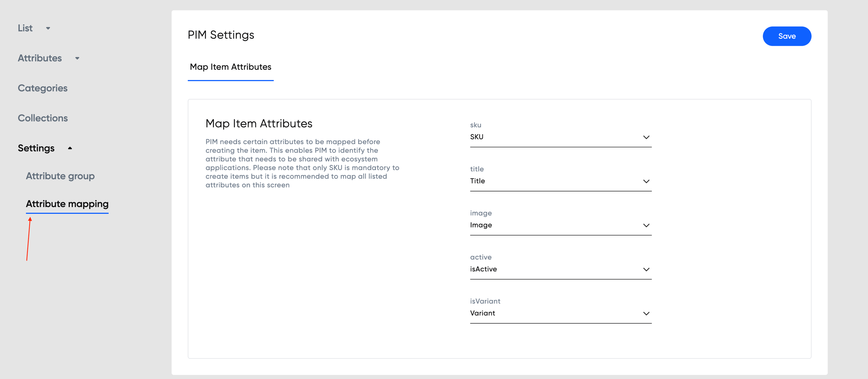Viewport: 868px width, 379px height.
Task: Open the Title mapping dropdown
Action: pos(561,181)
